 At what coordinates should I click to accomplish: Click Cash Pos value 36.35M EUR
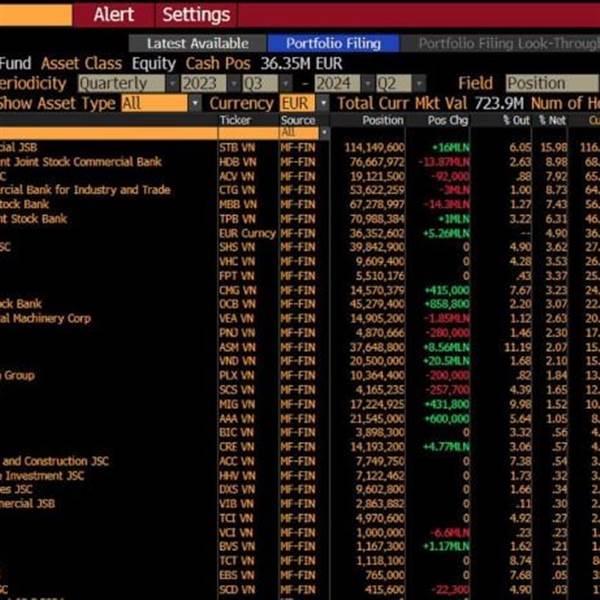click(x=302, y=64)
